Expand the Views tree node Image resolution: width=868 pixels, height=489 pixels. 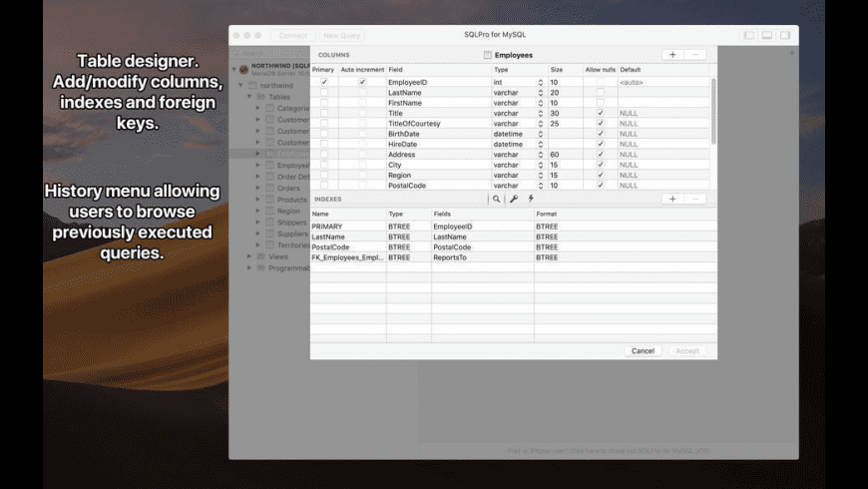[249, 256]
